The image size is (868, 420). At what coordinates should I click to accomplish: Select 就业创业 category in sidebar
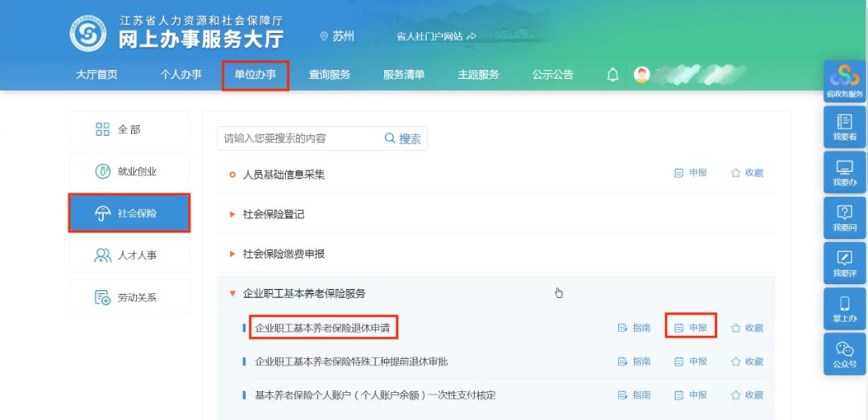(x=129, y=172)
